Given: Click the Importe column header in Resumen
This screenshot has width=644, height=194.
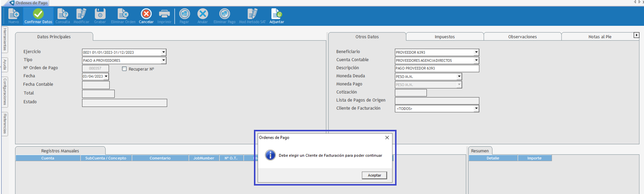Looking at the screenshot, I should (535, 158).
